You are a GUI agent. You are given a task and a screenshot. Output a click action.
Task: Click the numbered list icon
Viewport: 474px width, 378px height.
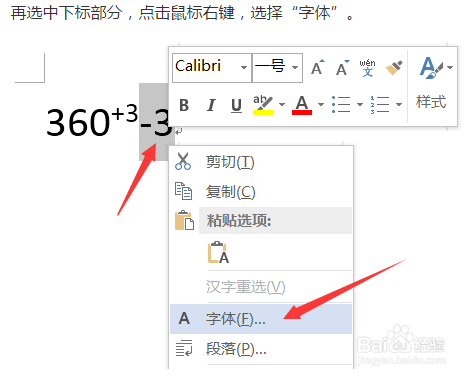click(380, 105)
